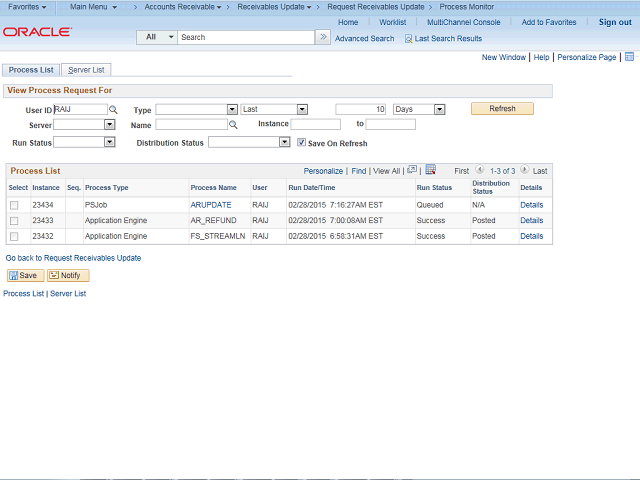Click Personalize Page link
The width and height of the screenshot is (640, 480).
[x=587, y=57]
